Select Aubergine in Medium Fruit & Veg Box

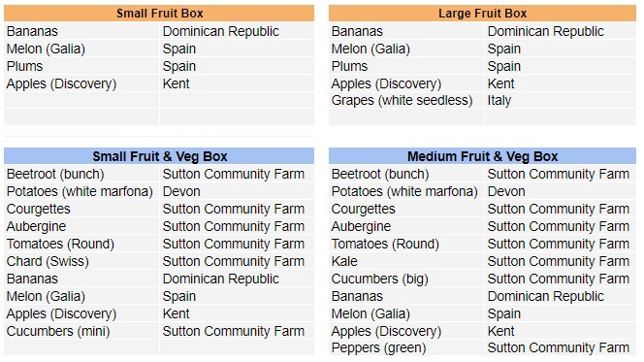[x=405, y=226]
